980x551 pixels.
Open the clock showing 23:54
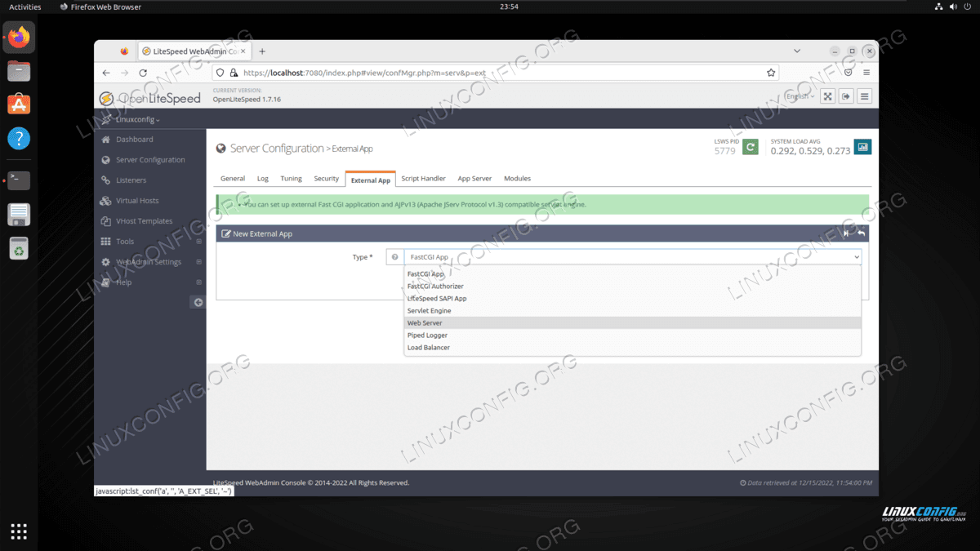tap(509, 7)
